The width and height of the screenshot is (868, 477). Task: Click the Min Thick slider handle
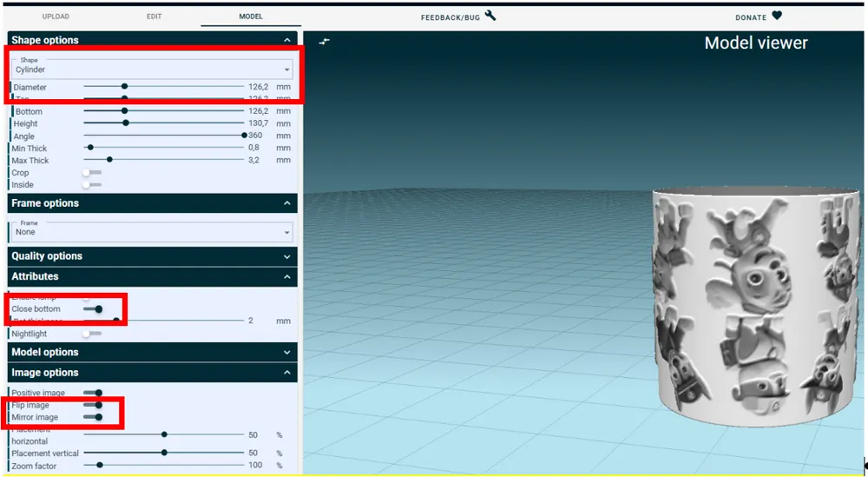pos(91,148)
